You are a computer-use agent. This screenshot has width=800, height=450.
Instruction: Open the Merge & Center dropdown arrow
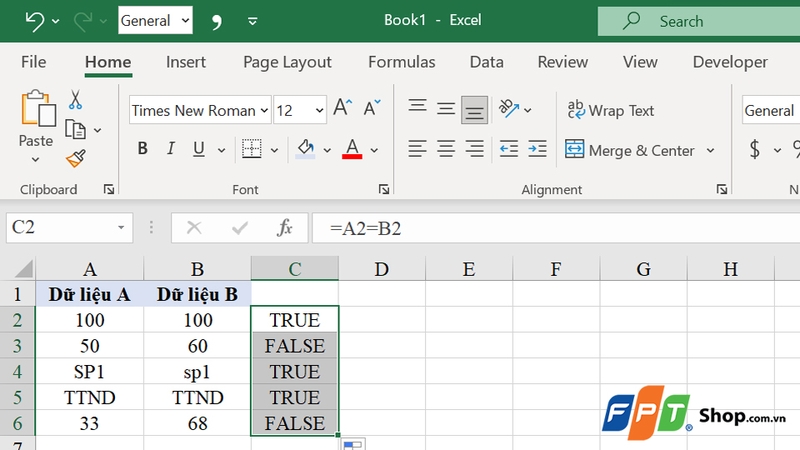tap(711, 151)
